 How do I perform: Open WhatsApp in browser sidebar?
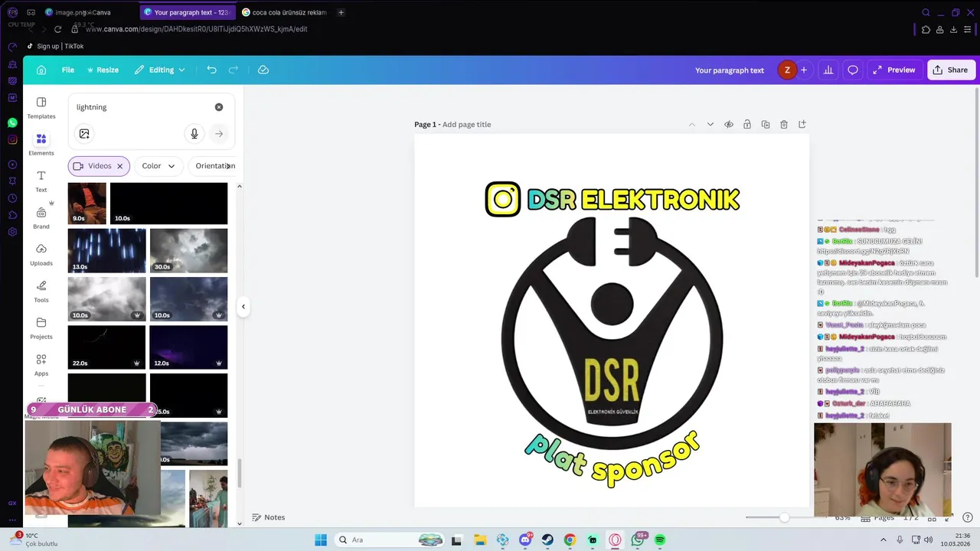coord(12,122)
